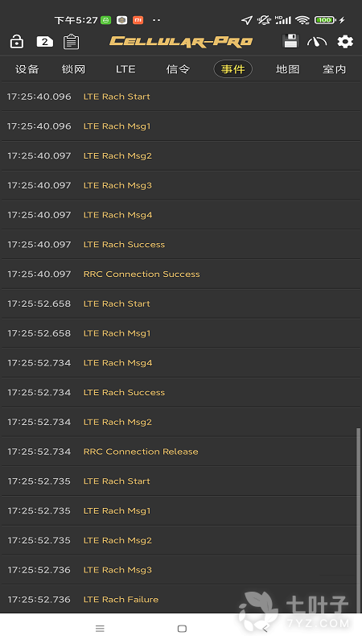Tap the Android back arrow
This screenshot has width=362, height=644.
coord(265,629)
